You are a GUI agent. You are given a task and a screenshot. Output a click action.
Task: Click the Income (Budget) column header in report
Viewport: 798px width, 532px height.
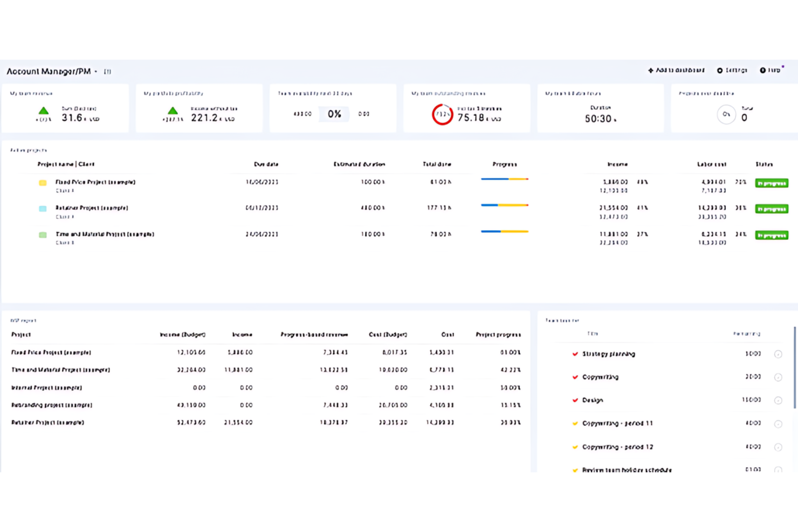click(182, 335)
